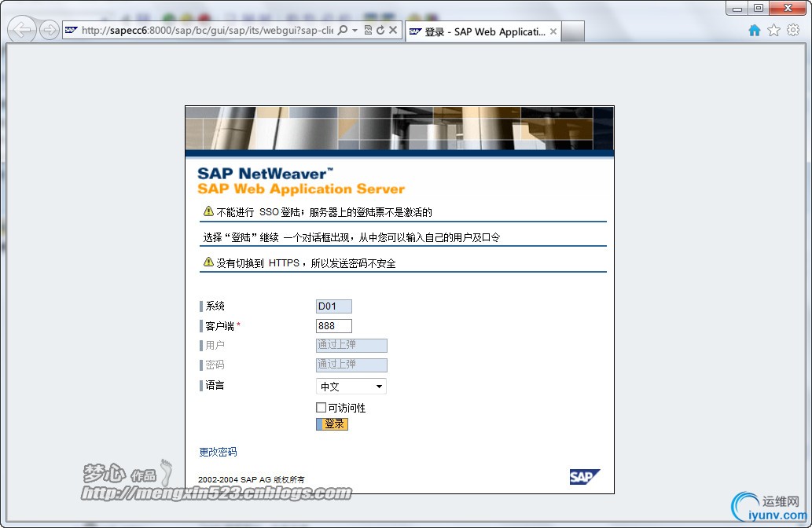Screen dimensions: 812x528
Task: Click the 密码 input field
Action: click(351, 365)
